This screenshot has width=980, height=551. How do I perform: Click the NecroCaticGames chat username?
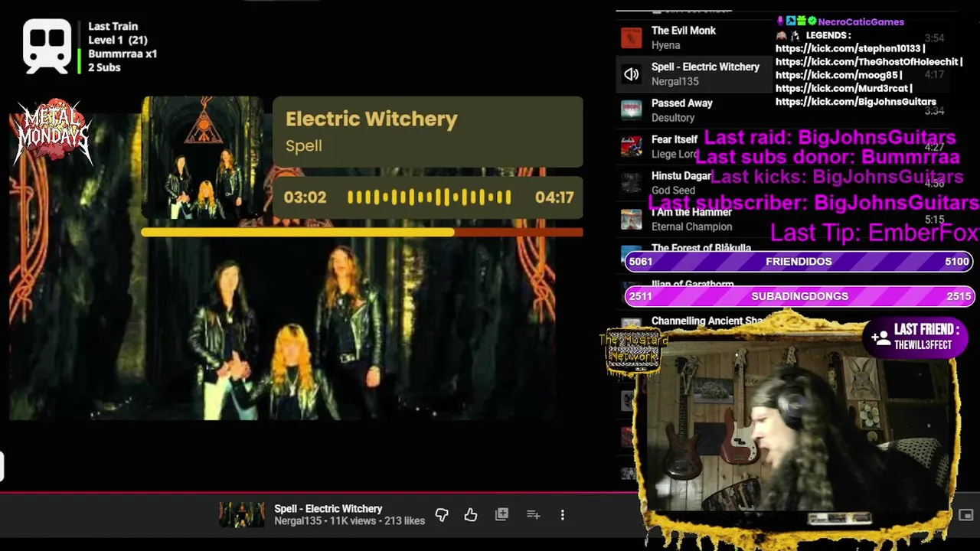click(x=861, y=21)
